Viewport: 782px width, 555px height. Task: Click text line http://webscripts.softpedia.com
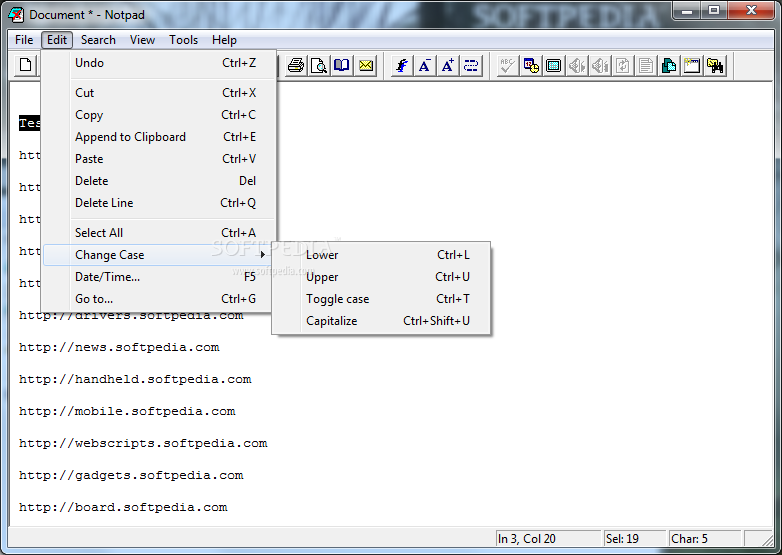[143, 443]
